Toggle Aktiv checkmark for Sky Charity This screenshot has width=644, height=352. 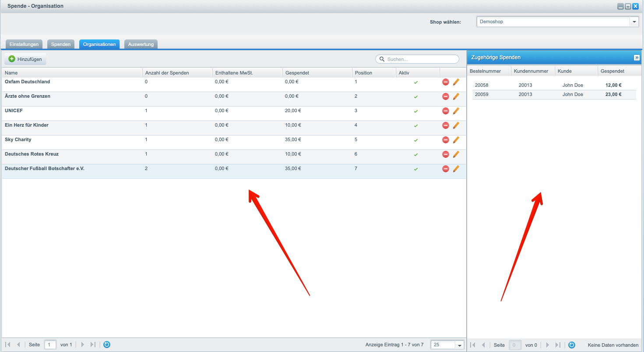click(416, 140)
